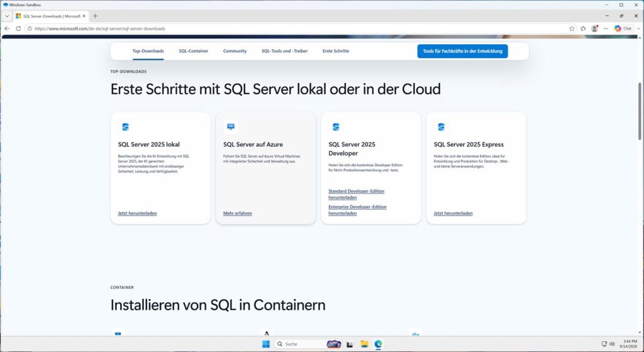Open Microsoft Edge from the taskbar
The height and width of the screenshot is (352, 644).
378,344
